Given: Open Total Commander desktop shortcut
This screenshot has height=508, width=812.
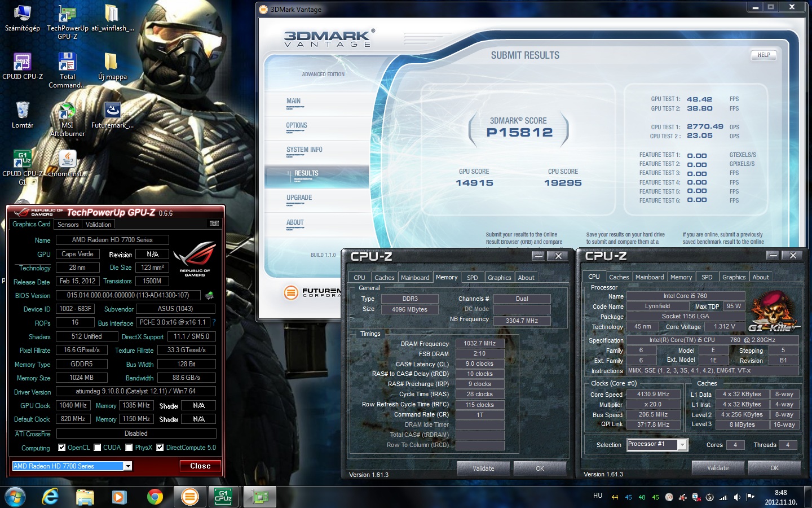Looking at the screenshot, I should coord(67,71).
